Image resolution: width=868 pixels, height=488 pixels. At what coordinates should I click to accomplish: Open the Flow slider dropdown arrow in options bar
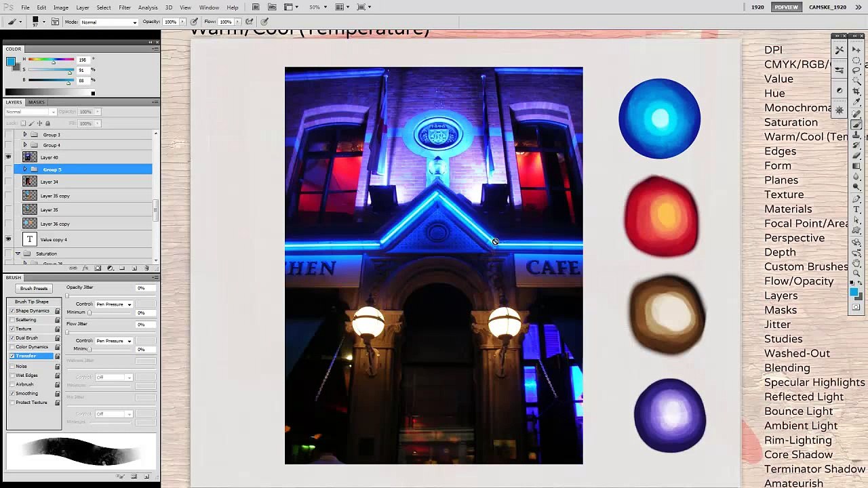point(238,22)
